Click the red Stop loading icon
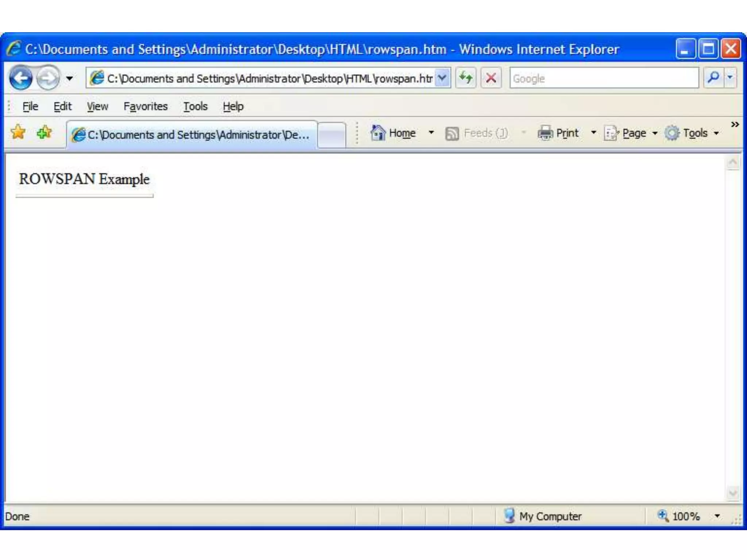 491,78
